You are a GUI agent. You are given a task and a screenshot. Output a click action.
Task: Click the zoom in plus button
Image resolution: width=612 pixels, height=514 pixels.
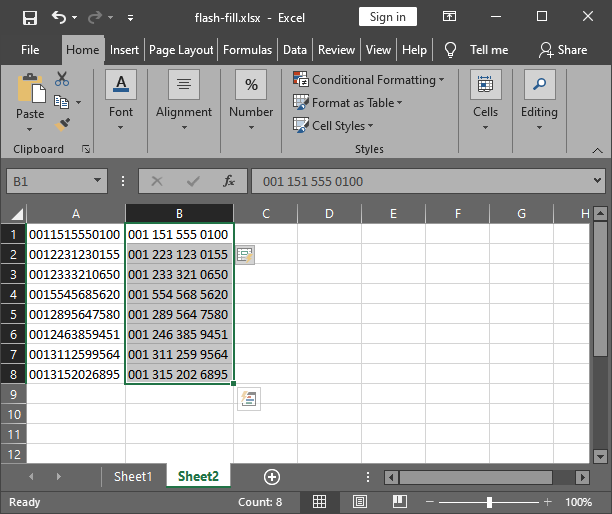click(x=548, y=502)
